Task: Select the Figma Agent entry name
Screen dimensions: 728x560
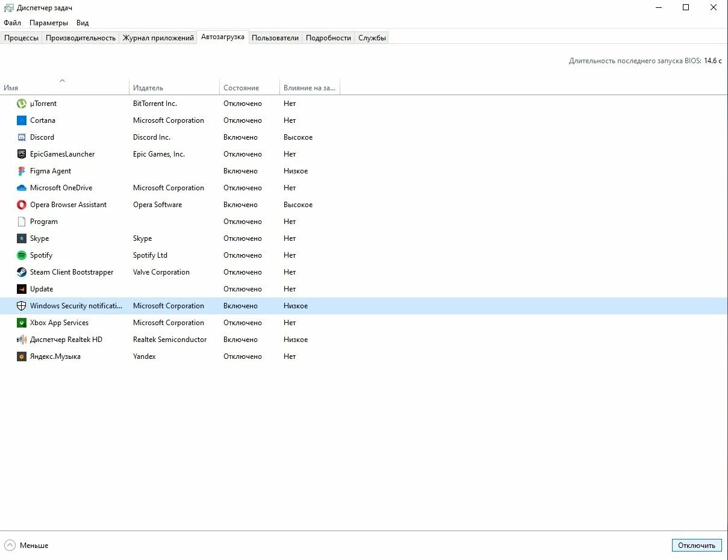Action: [x=51, y=171]
